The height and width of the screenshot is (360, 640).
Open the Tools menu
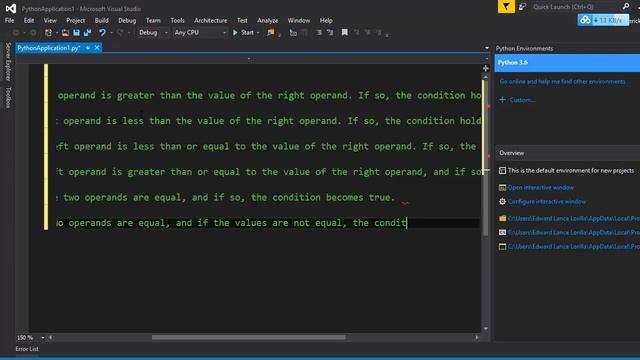(x=177, y=20)
